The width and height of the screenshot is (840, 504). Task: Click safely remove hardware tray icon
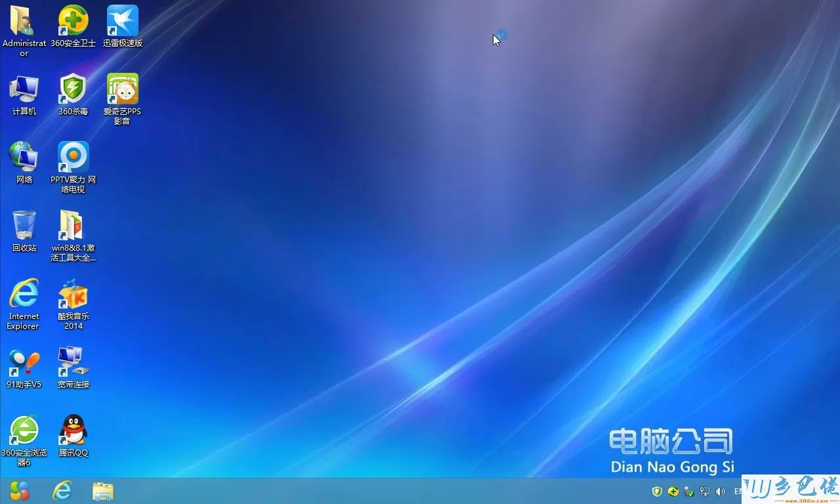tap(688, 492)
